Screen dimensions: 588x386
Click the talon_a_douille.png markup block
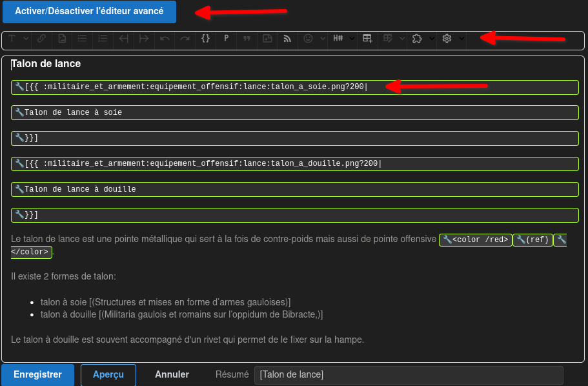(295, 164)
